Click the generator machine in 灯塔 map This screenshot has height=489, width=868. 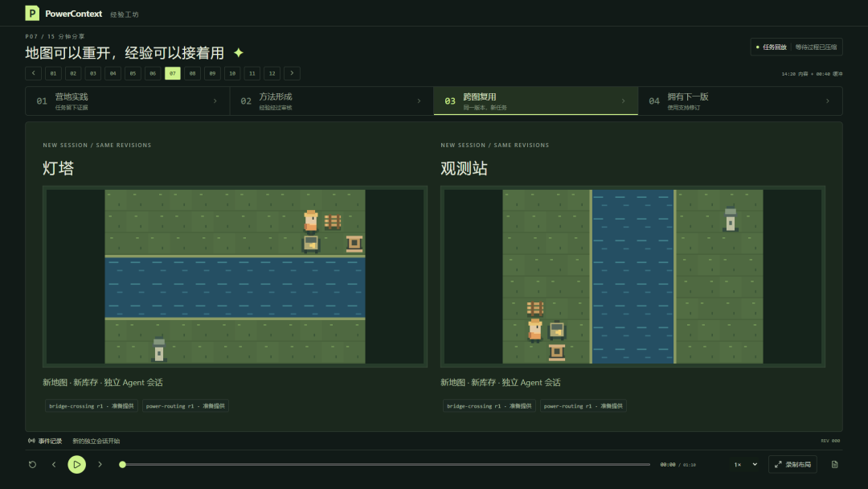coord(310,244)
